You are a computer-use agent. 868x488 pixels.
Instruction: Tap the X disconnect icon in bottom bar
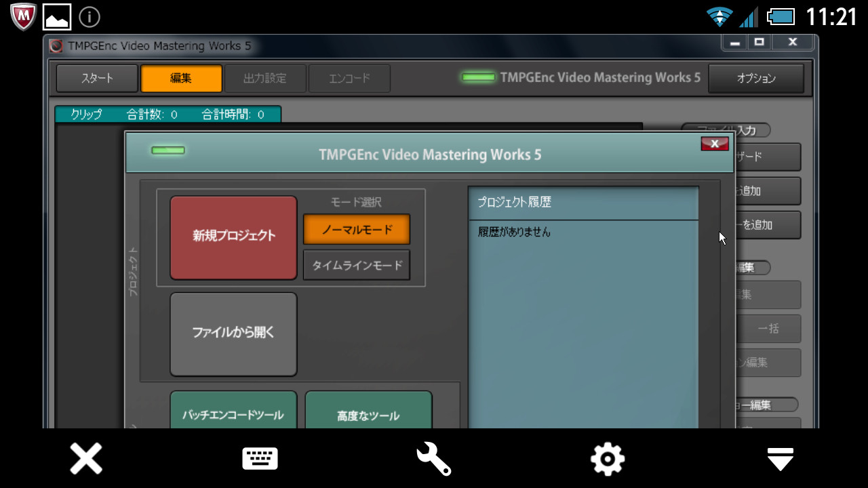coord(86,459)
